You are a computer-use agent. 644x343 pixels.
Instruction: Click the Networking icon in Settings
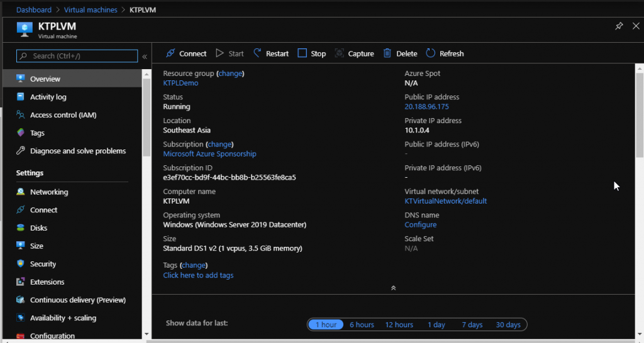pos(21,192)
